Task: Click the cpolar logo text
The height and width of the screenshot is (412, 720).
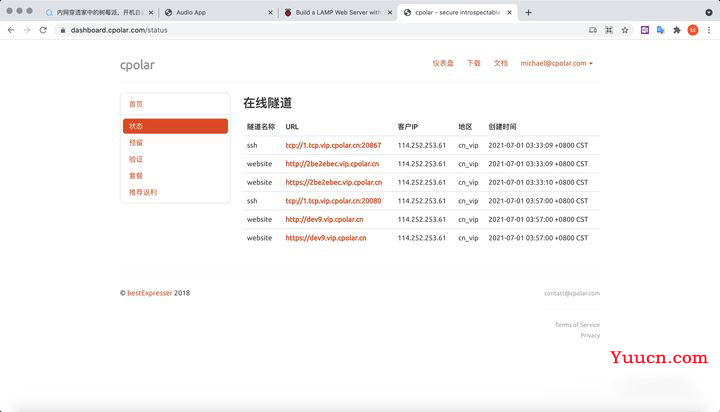Action: click(x=137, y=65)
